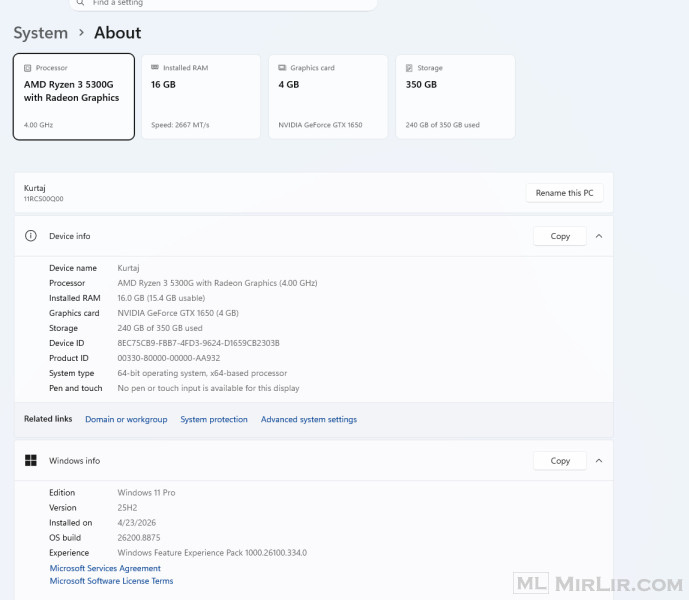
Task: Click the About breadcrumb title
Action: pyautogui.click(x=118, y=33)
